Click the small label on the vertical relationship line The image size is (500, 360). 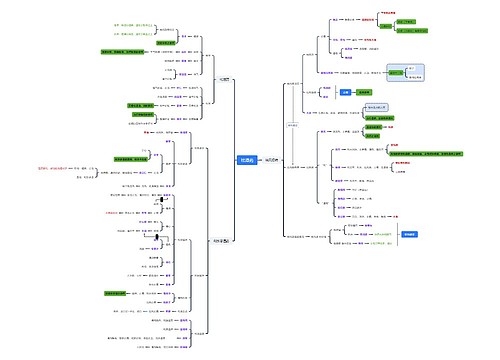pyautogui.click(x=293, y=125)
